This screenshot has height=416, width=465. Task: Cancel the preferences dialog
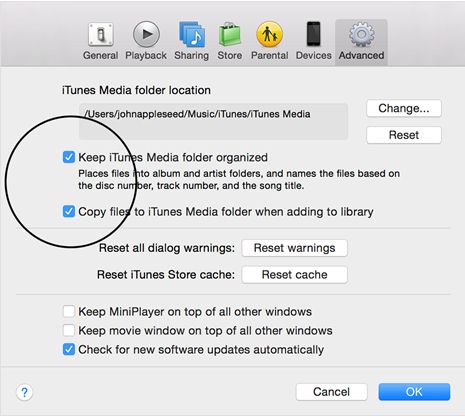(331, 392)
